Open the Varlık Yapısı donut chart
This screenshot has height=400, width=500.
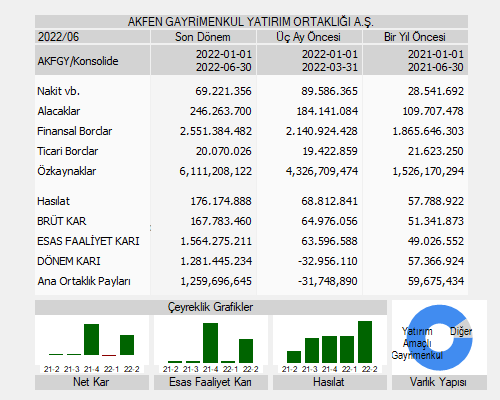[439, 337]
